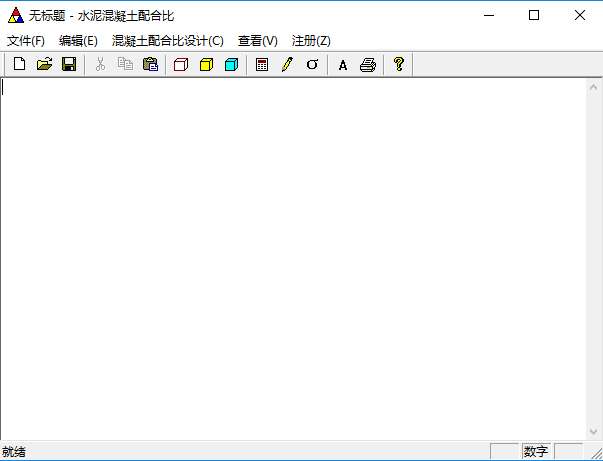
Task: Click the 数字 status bar indicator
Action: 536,451
